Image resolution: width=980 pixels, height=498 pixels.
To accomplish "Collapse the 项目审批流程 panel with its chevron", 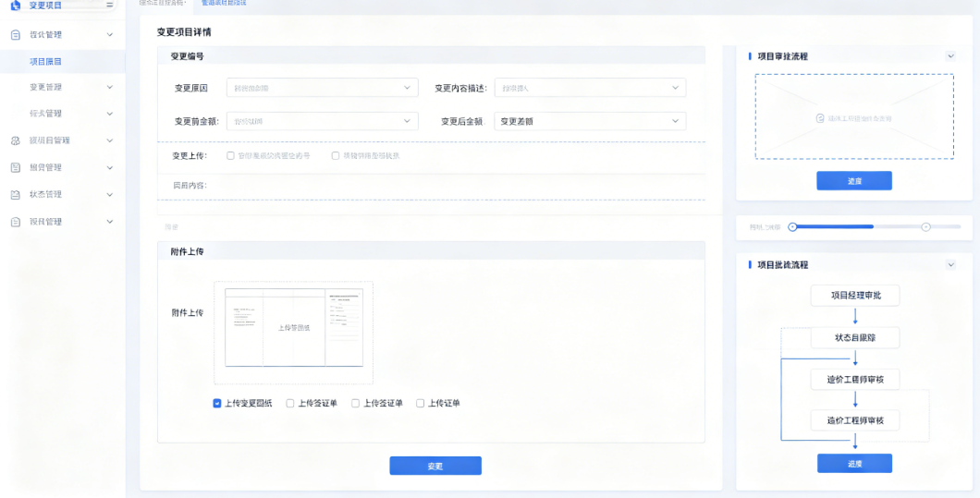I will pos(950,56).
